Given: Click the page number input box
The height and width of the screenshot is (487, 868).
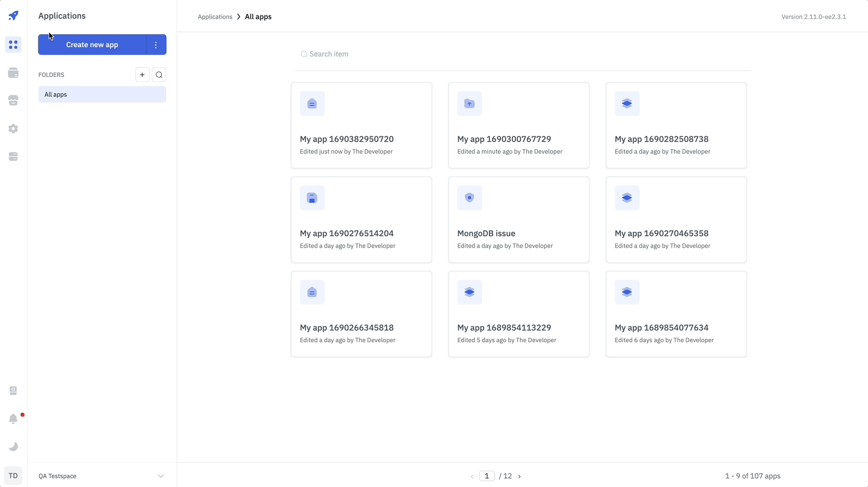Looking at the screenshot, I should 487,476.
